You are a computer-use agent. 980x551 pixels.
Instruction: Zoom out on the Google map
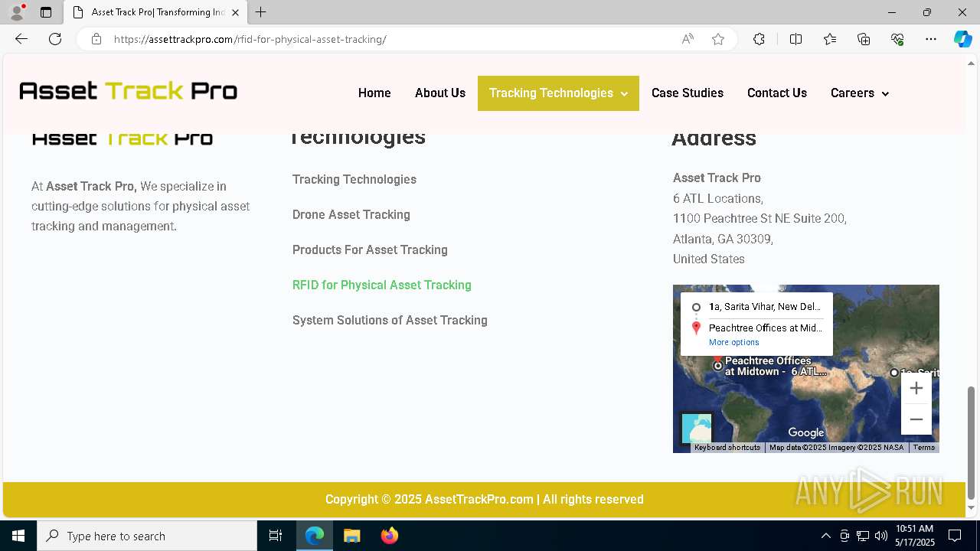point(916,419)
